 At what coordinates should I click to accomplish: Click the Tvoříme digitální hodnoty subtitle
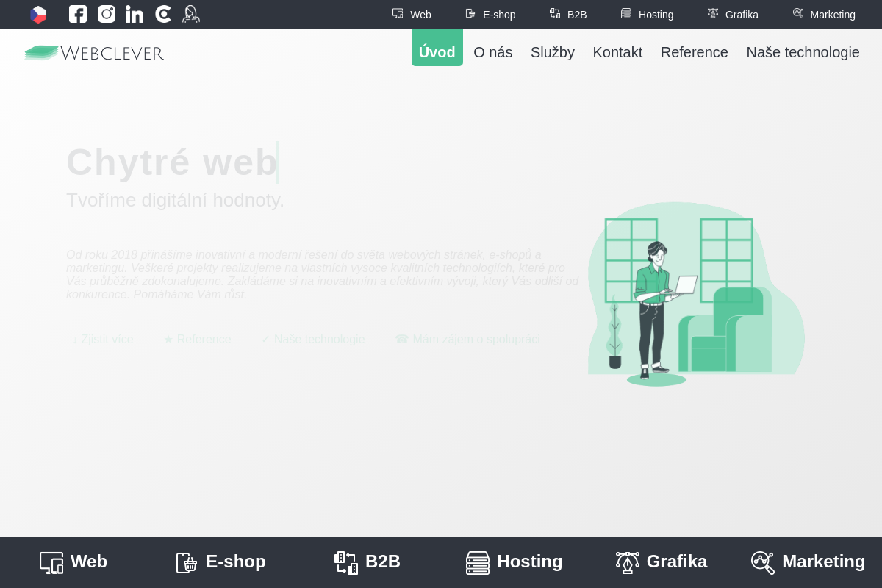[x=175, y=200]
